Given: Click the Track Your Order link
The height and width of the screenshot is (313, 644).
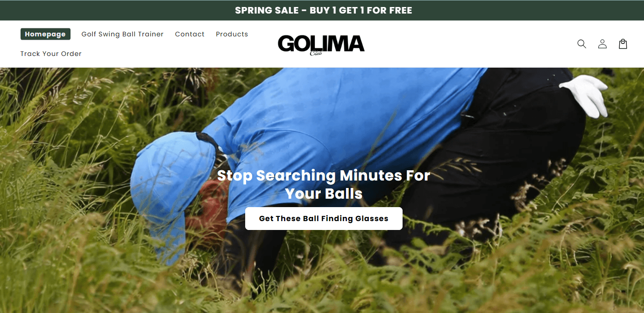Looking at the screenshot, I should (x=51, y=54).
